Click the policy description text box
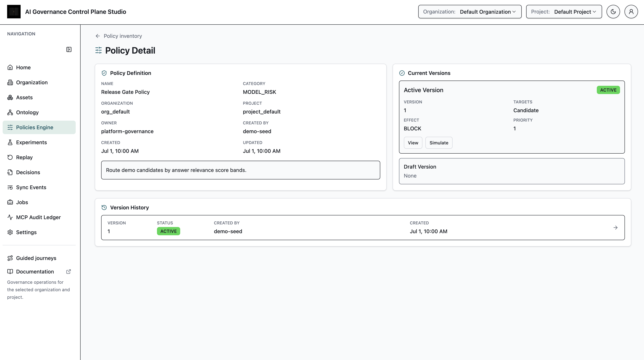This screenshot has height=360, width=644. point(241,170)
